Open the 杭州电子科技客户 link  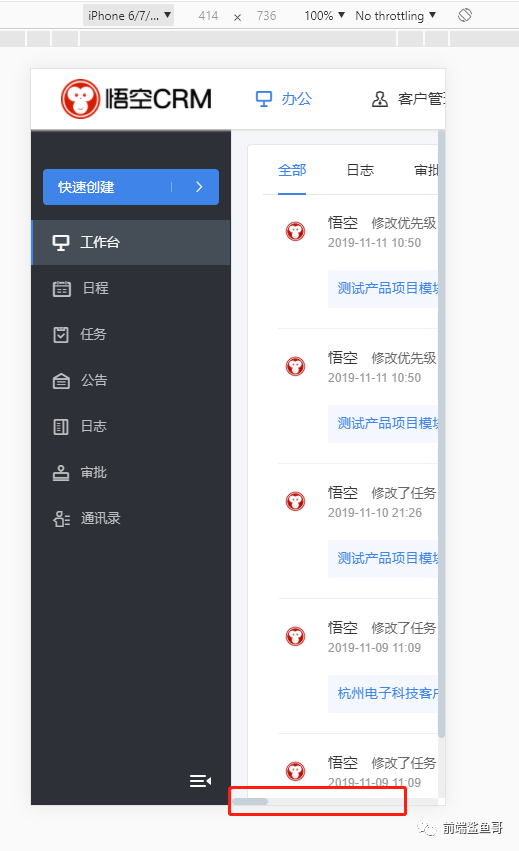pyautogui.click(x=388, y=693)
